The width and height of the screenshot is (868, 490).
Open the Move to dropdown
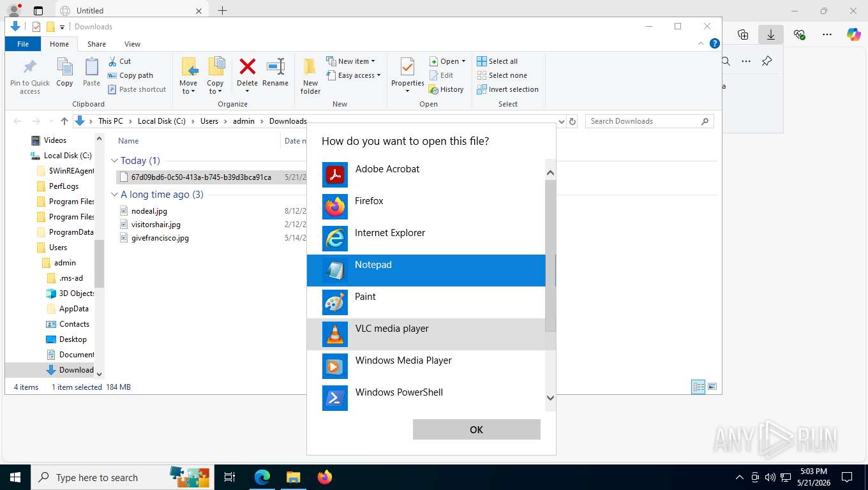pos(188,77)
